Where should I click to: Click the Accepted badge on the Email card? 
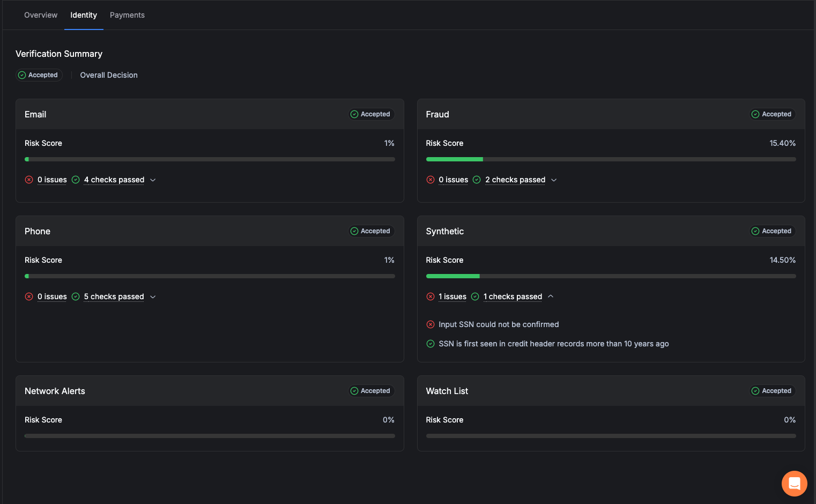(371, 114)
